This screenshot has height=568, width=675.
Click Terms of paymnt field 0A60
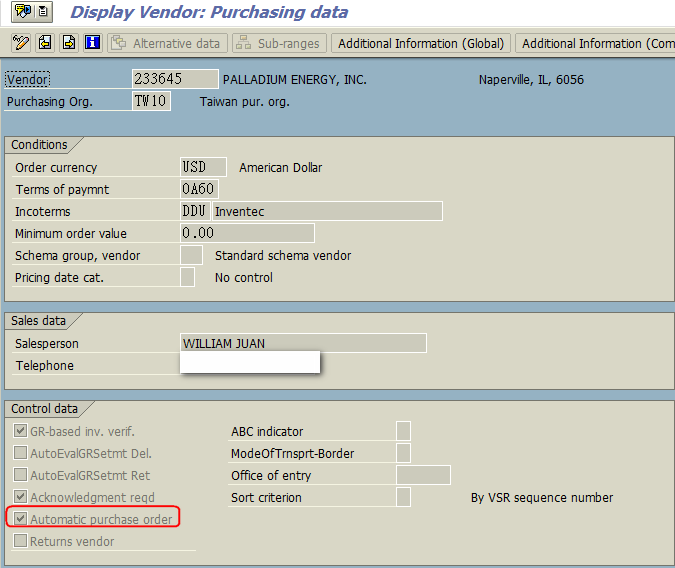(x=199, y=189)
